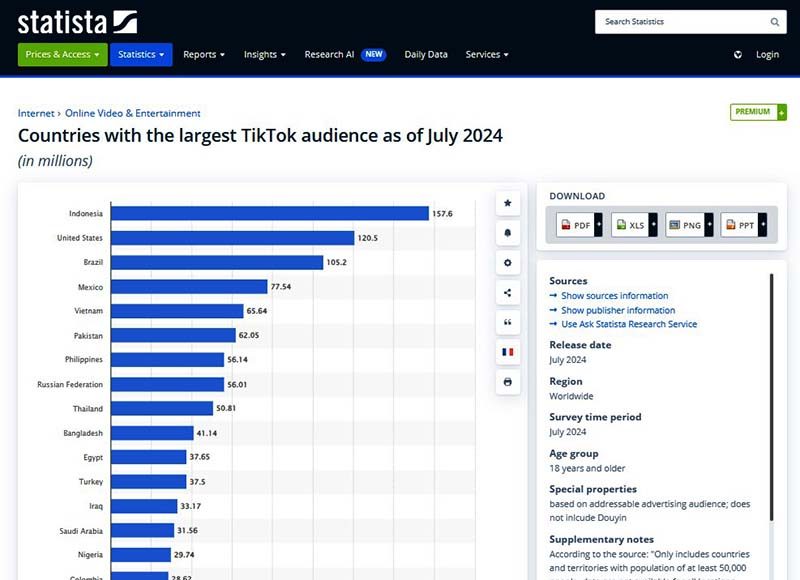The width and height of the screenshot is (800, 580).
Task: Click the print icon beside chart
Action: click(x=508, y=382)
